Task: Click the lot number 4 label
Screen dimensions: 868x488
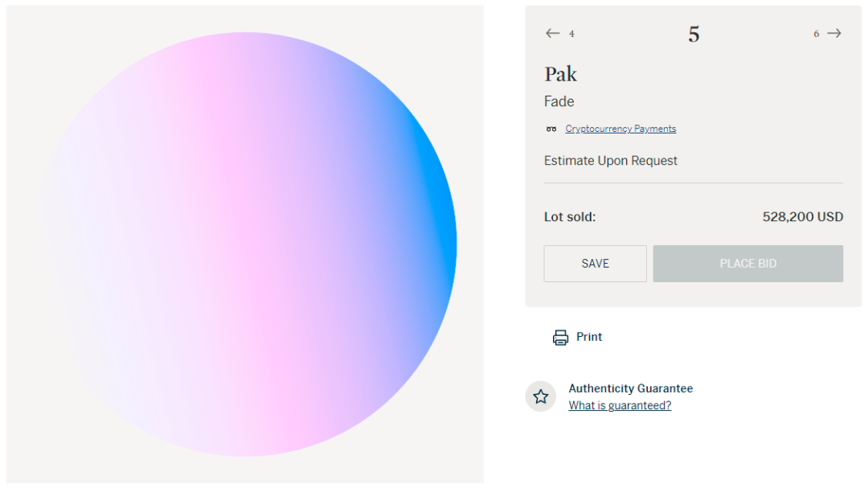Action: (x=571, y=34)
